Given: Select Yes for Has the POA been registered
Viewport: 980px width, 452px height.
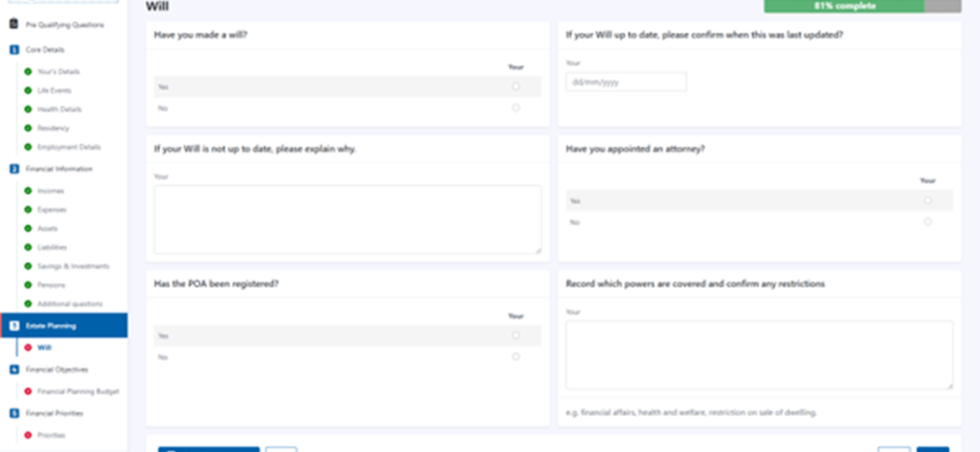Looking at the screenshot, I should click(x=516, y=336).
